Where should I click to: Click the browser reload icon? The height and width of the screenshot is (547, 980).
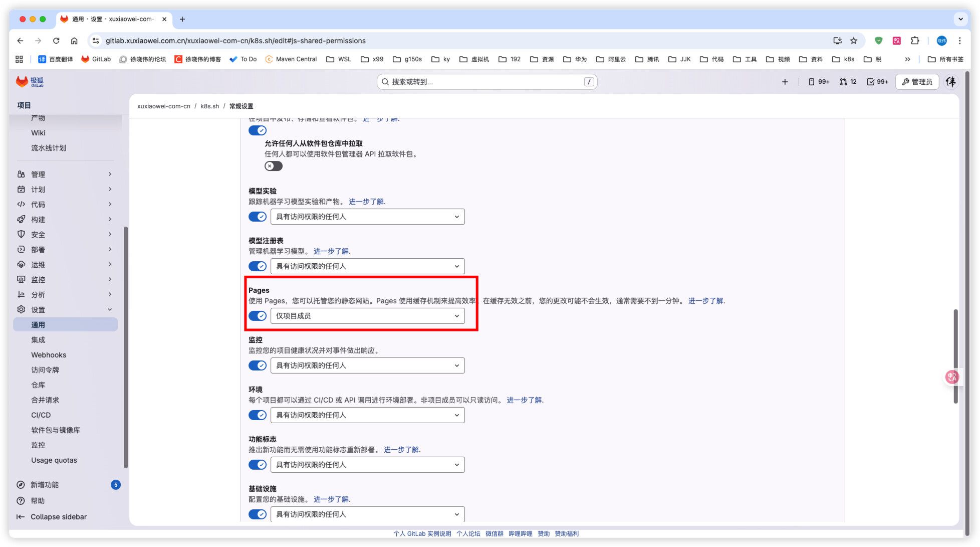coord(56,41)
